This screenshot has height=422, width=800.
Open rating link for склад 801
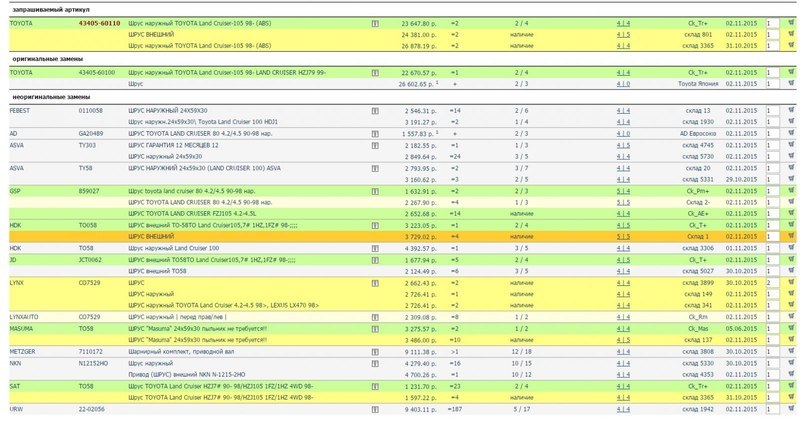pos(623,35)
